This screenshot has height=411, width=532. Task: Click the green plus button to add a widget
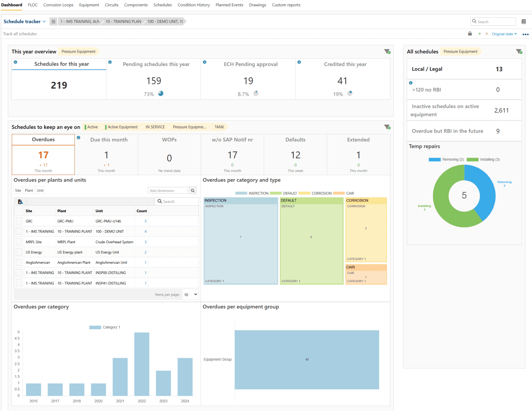(x=480, y=34)
